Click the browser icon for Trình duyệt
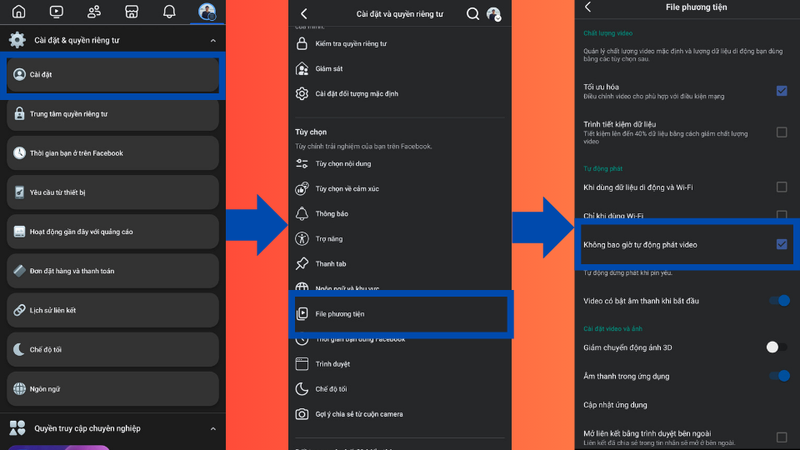The height and width of the screenshot is (450, 800). point(302,364)
